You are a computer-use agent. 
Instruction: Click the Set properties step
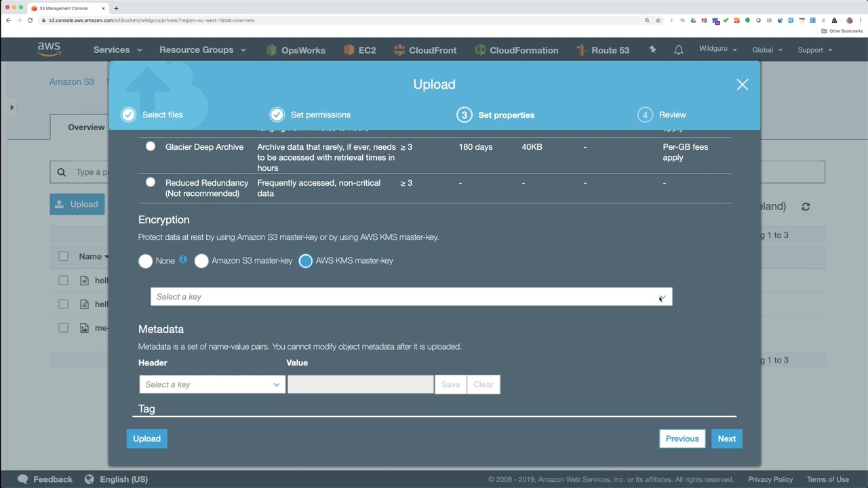[x=496, y=115]
